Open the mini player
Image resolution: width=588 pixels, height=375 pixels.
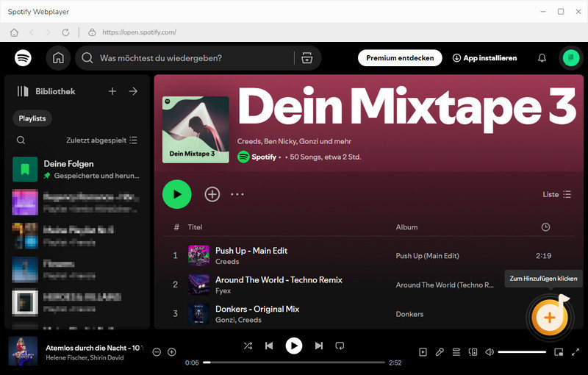point(559,351)
